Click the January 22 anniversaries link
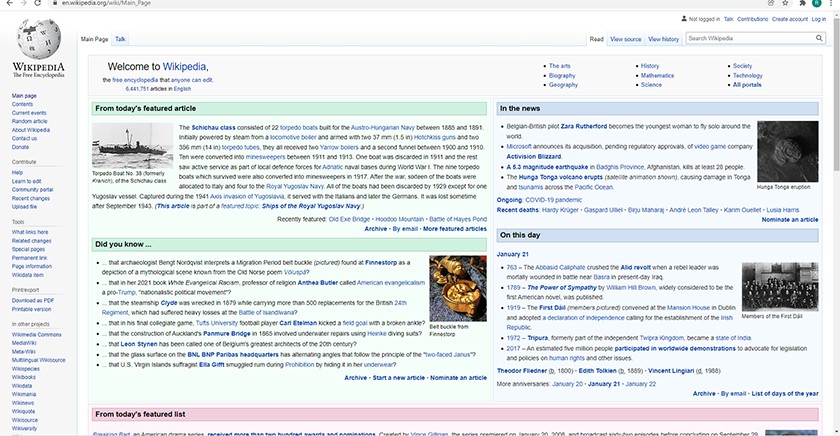The width and height of the screenshot is (840, 436). (641, 384)
